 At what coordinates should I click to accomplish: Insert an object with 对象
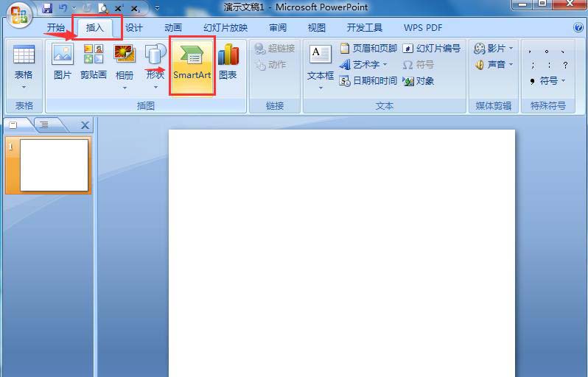[418, 81]
